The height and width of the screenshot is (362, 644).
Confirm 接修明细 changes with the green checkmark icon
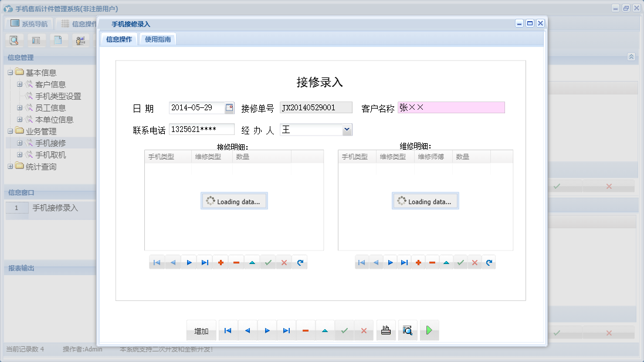tap(268, 262)
